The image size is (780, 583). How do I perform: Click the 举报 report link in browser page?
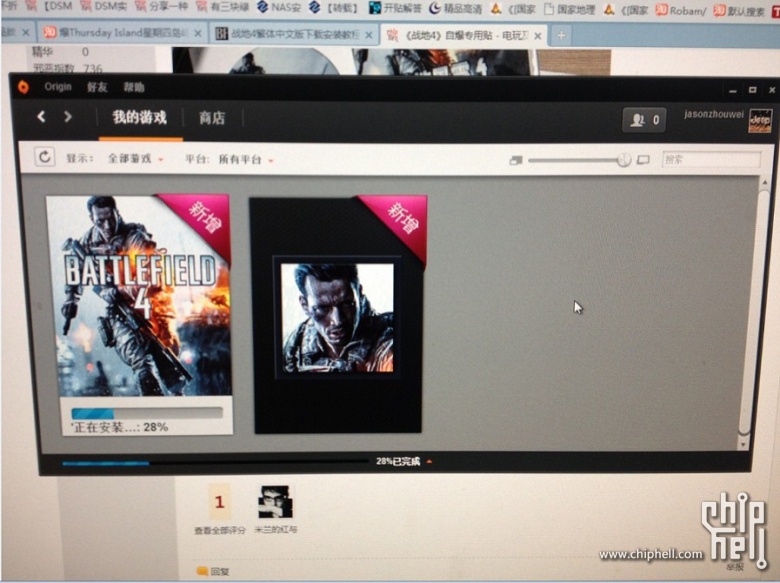[734, 567]
